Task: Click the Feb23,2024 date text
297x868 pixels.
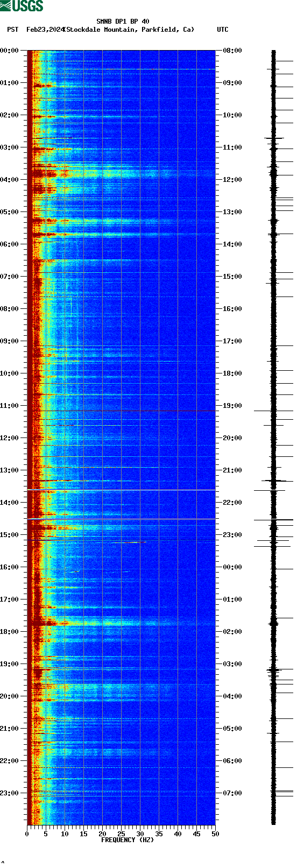Action: [45, 30]
